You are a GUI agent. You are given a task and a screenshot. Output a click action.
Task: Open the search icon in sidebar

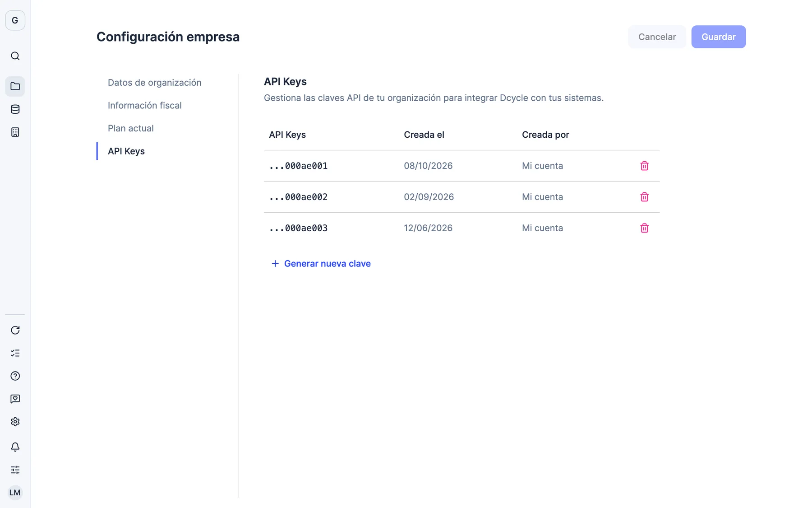[x=15, y=56]
